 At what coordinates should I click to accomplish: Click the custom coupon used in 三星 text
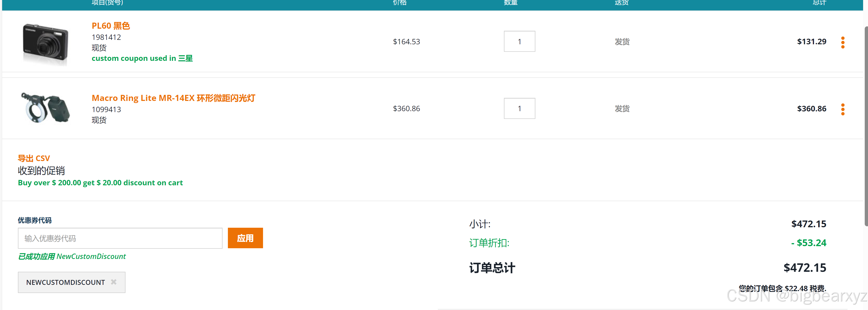(142, 58)
